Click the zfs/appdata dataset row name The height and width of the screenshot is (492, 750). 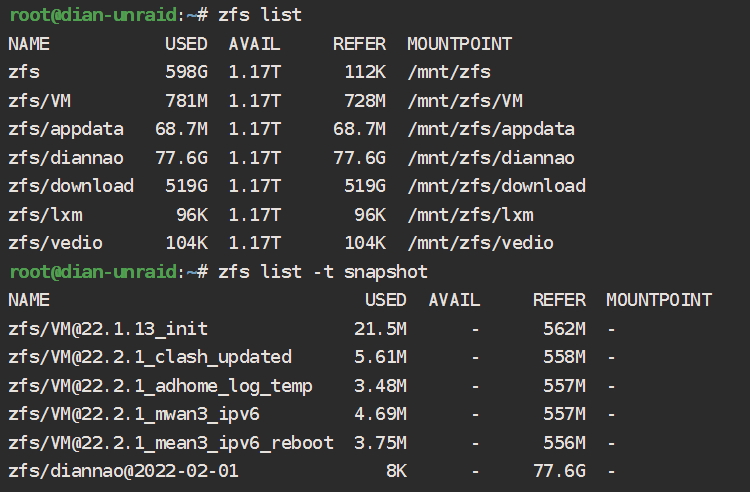(66, 129)
